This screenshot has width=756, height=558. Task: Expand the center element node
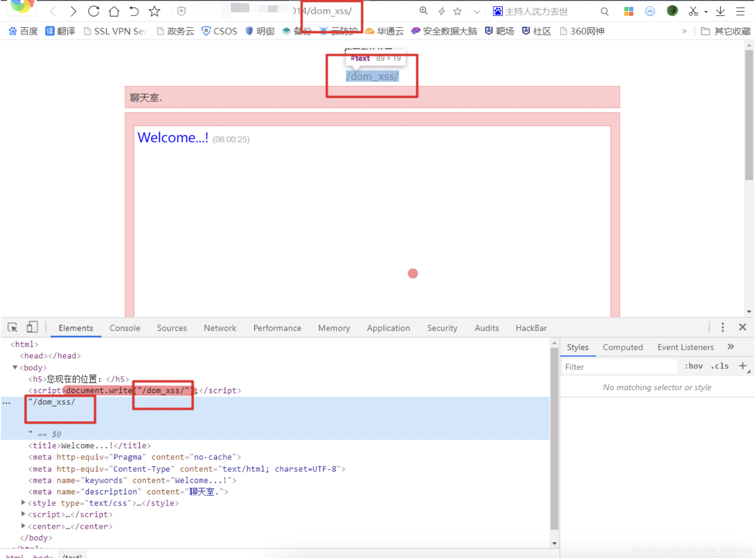tap(23, 526)
